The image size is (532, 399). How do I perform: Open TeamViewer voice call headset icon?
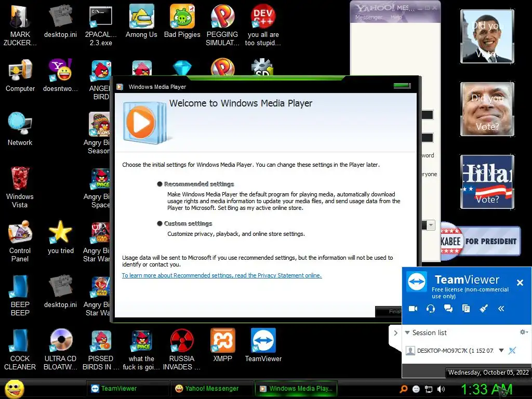(x=431, y=309)
